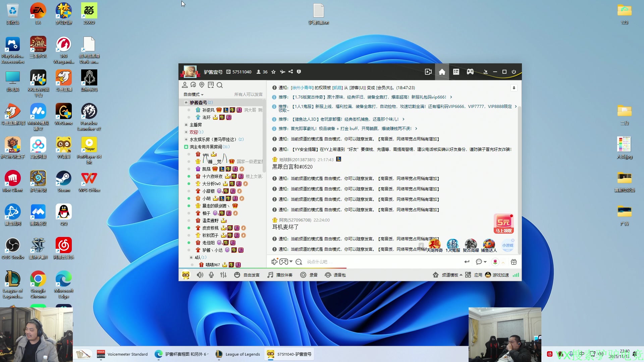Mute the speaker volume icon

coord(200,275)
